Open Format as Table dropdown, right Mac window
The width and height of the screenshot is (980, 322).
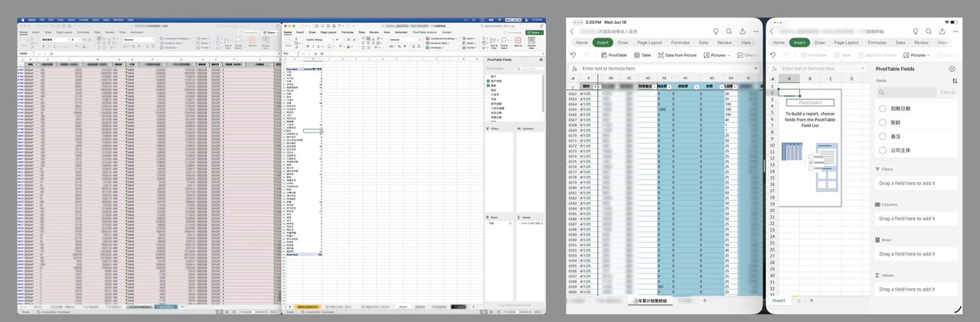tap(439, 43)
